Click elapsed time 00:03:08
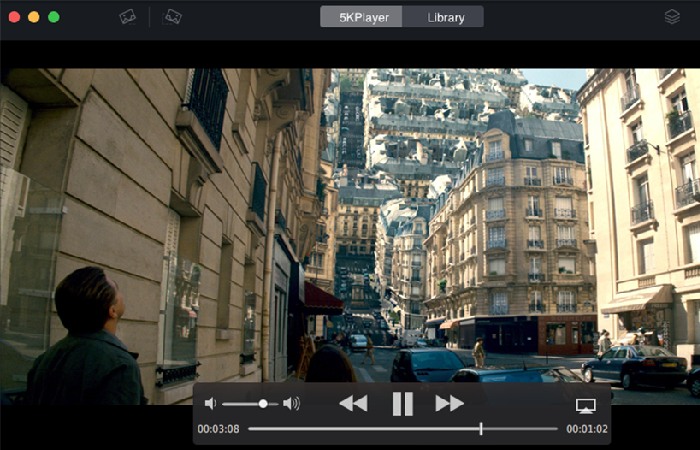 (218, 429)
